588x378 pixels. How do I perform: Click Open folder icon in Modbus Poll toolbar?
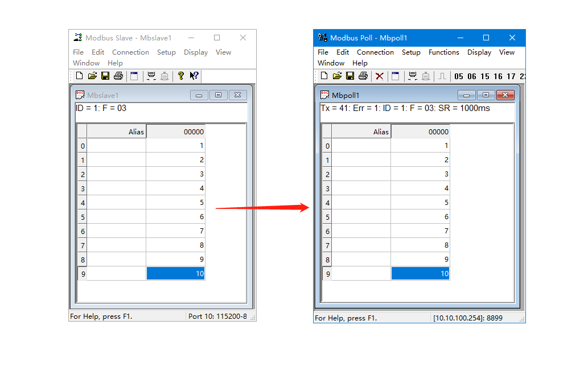pos(337,76)
